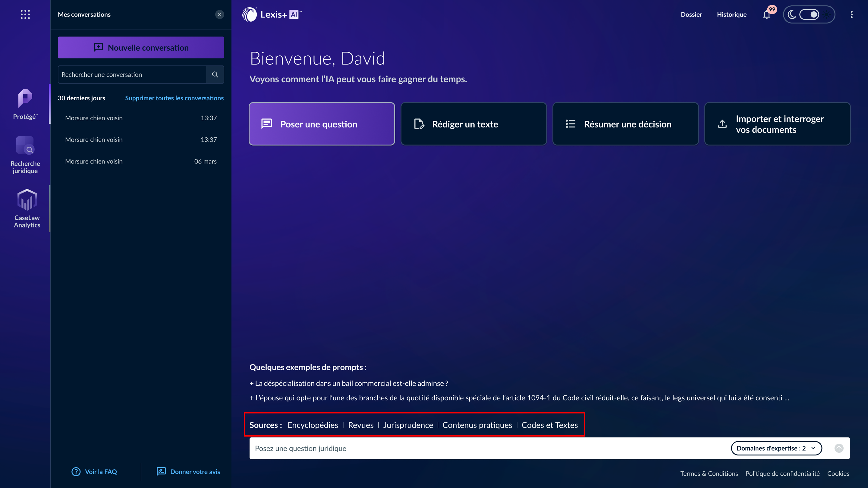868x488 pixels.
Task: Click the notifications bell icon
Action: 767,15
